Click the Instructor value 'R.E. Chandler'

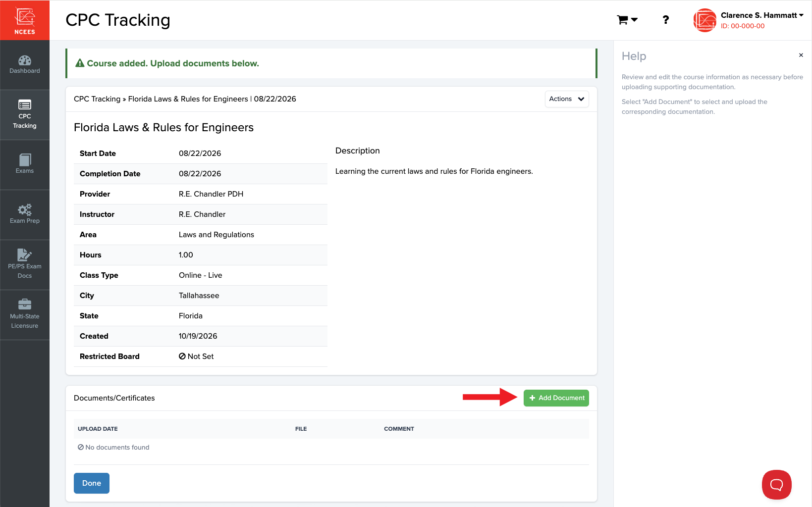tap(202, 214)
